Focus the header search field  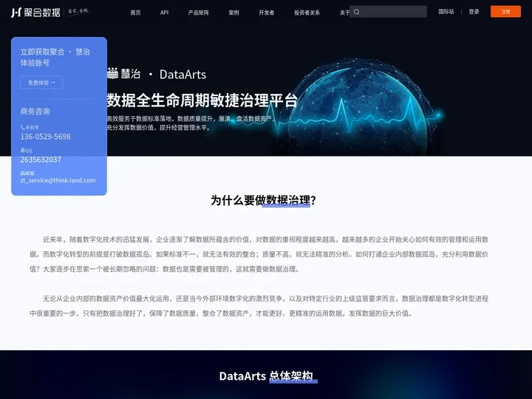click(388, 12)
